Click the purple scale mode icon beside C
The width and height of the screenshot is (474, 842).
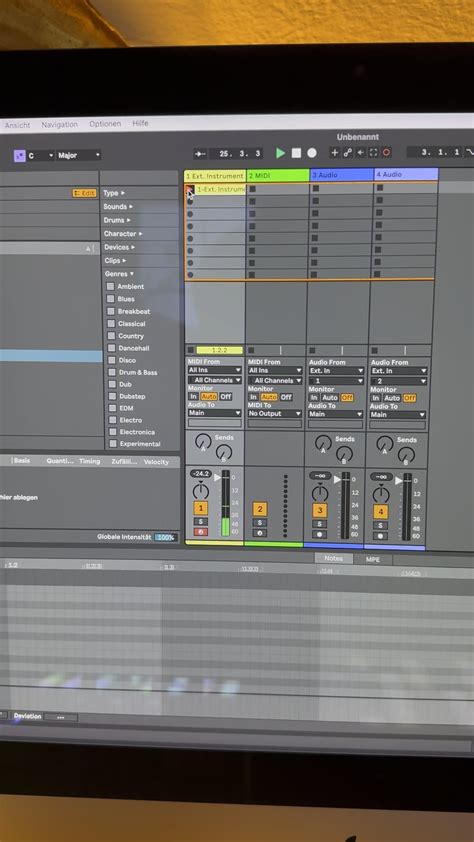click(19, 156)
